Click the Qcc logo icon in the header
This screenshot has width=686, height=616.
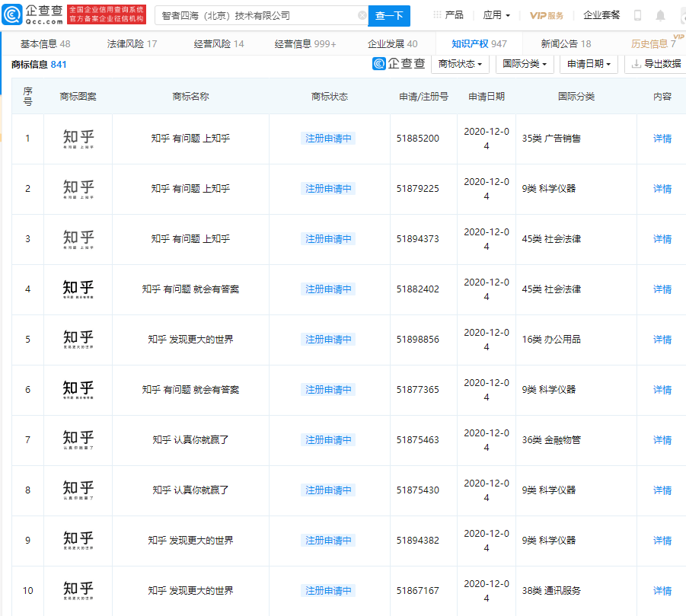click(12, 15)
